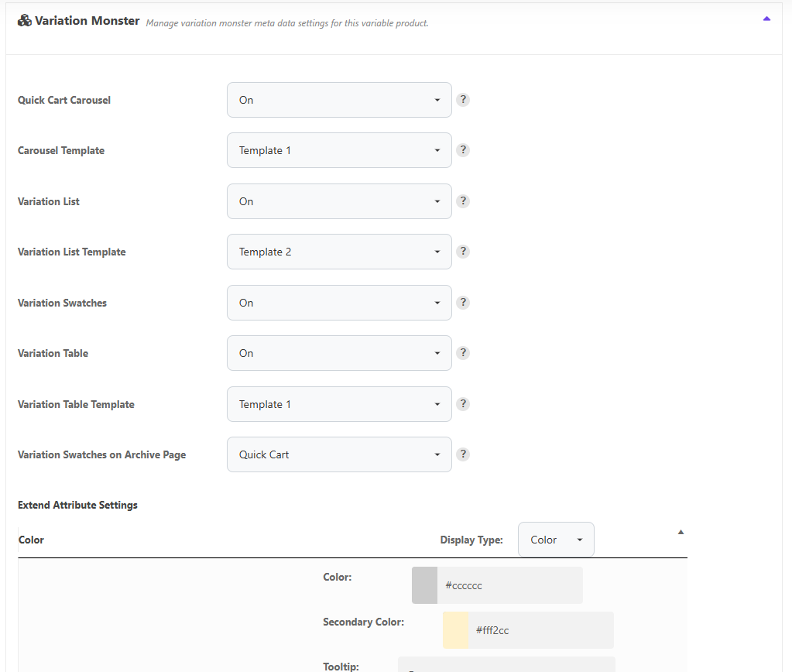Click help icon for Variation Table
Screen dimensions: 792x672
point(463,353)
